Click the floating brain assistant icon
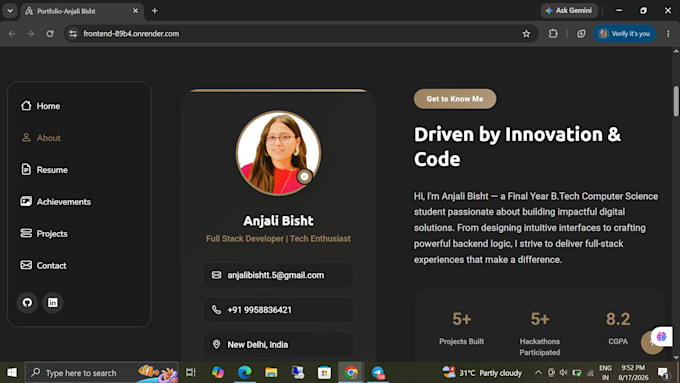 click(661, 337)
